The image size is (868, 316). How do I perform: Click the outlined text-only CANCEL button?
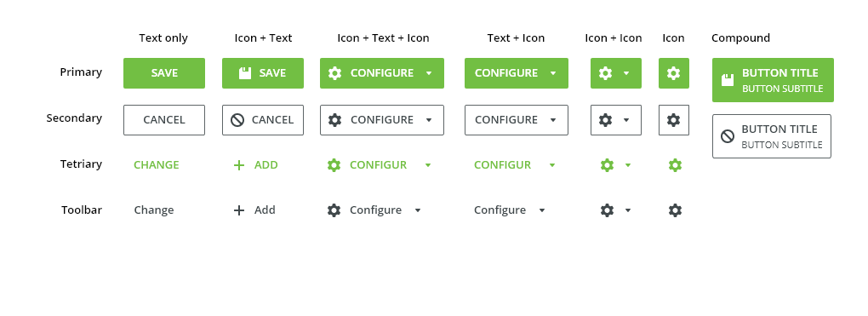(x=164, y=120)
